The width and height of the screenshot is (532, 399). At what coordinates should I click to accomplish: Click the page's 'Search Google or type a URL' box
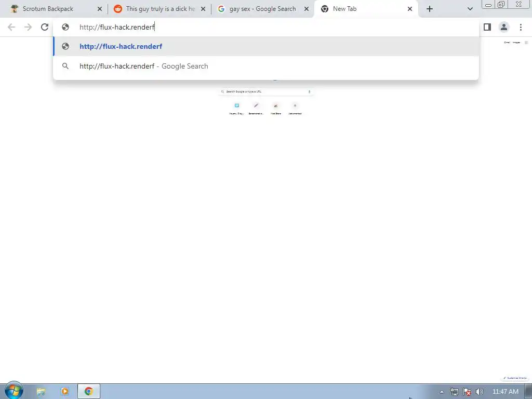tap(266, 91)
